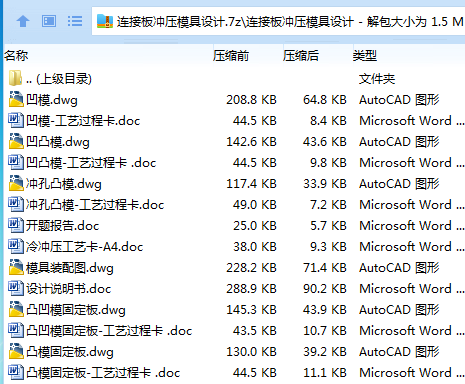465x384 pixels.
Task: Sort by the 压缩后 column header
Action: pyautogui.click(x=301, y=55)
